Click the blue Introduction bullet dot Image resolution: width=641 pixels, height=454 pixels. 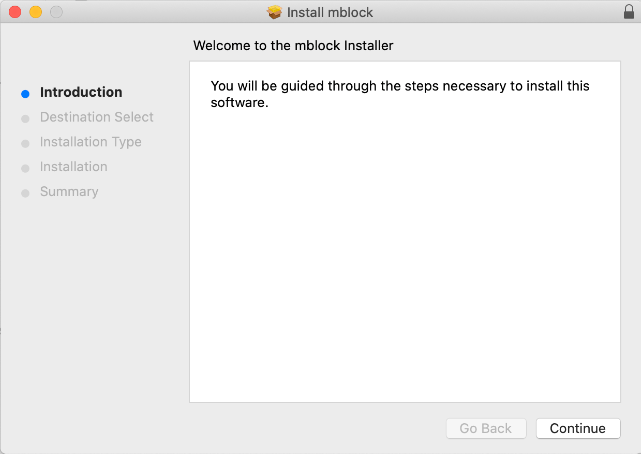(x=25, y=94)
